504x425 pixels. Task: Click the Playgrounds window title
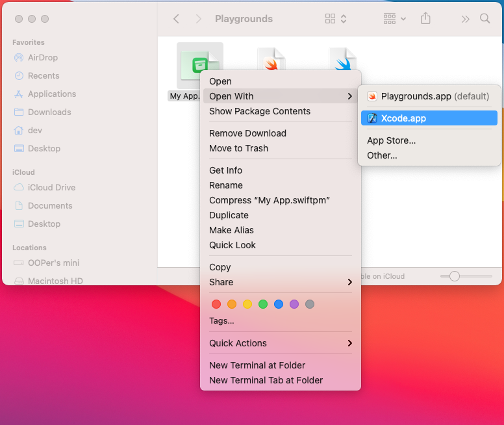click(x=244, y=19)
